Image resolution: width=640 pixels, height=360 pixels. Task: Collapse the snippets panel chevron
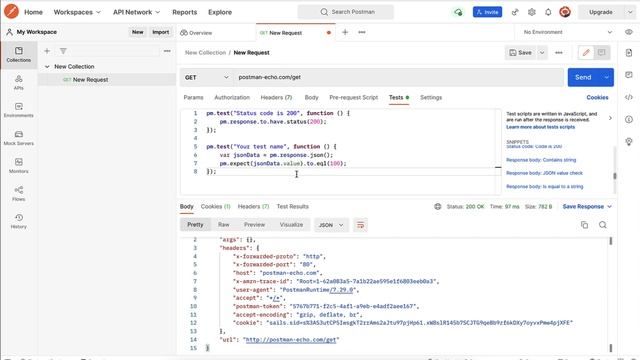610,118
